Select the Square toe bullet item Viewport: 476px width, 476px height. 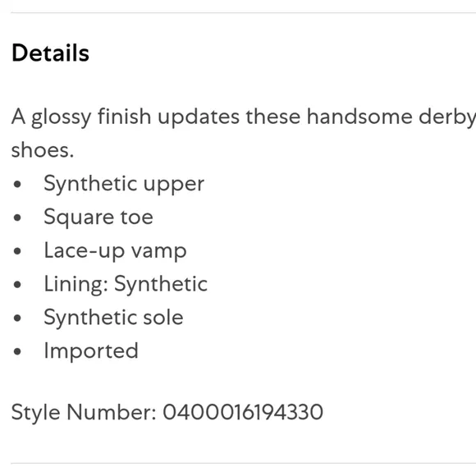pos(98,217)
